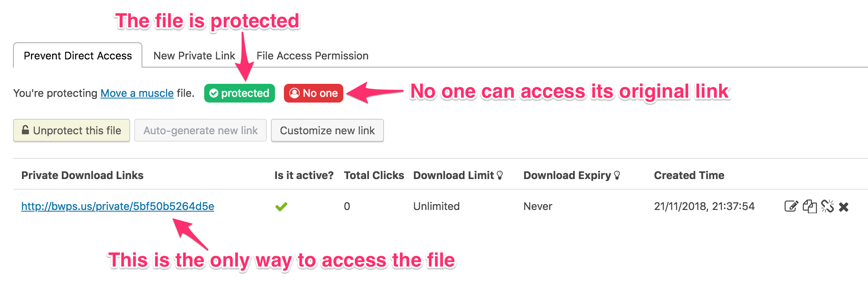Open the File Access Permission tab
The image size is (868, 282).
pyautogui.click(x=312, y=56)
